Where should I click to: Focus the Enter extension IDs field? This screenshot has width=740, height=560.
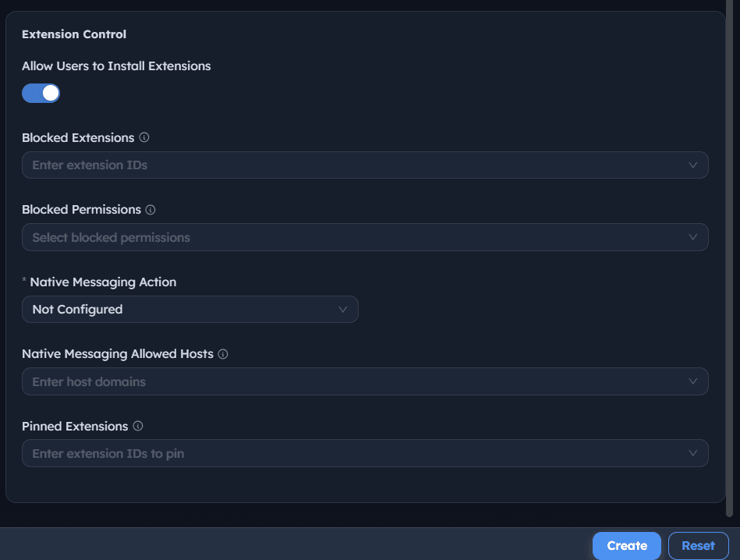coord(365,165)
